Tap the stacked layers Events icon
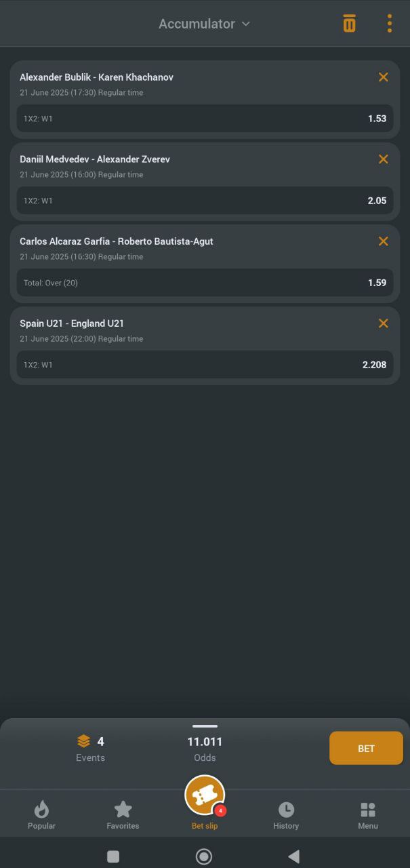This screenshot has height=868, width=410. (83, 741)
